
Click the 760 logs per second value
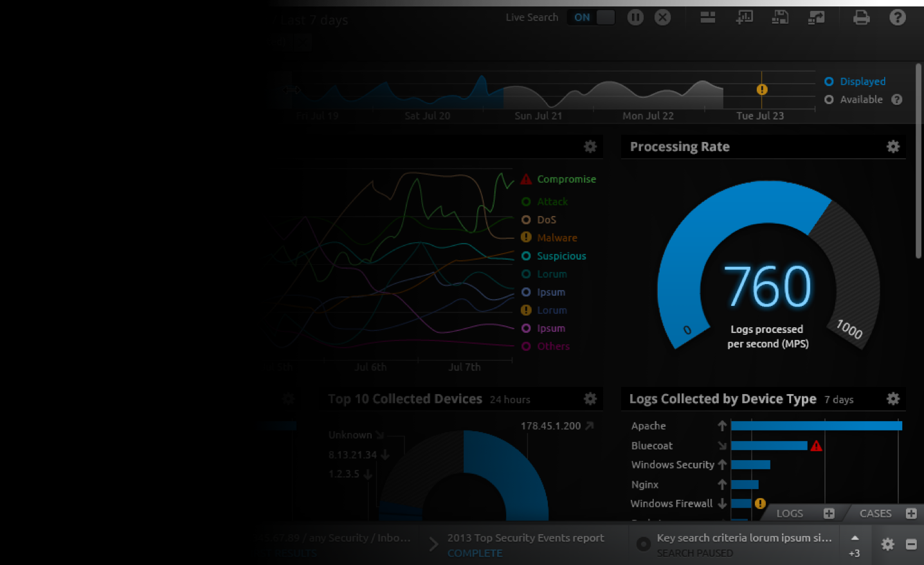[x=768, y=287]
